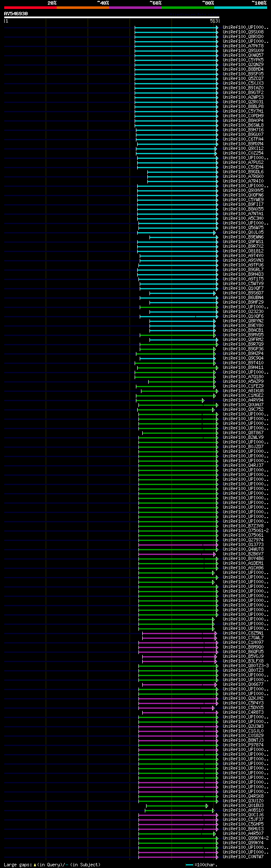The image size is (271, 868).
Task: Select hit label UniRef100_Q9XI12
Action: (243, 149)
